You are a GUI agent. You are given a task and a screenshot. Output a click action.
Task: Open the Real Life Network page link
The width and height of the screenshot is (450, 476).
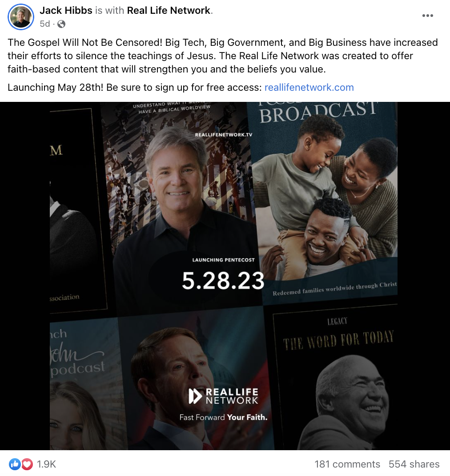coord(169,10)
